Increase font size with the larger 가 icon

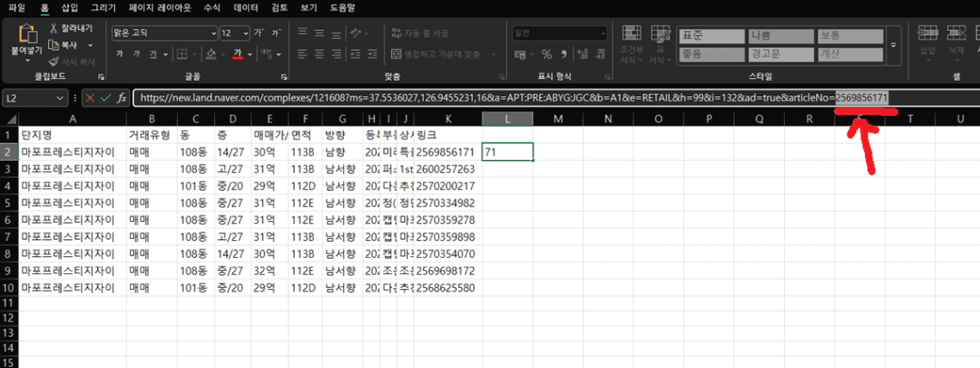[257, 34]
